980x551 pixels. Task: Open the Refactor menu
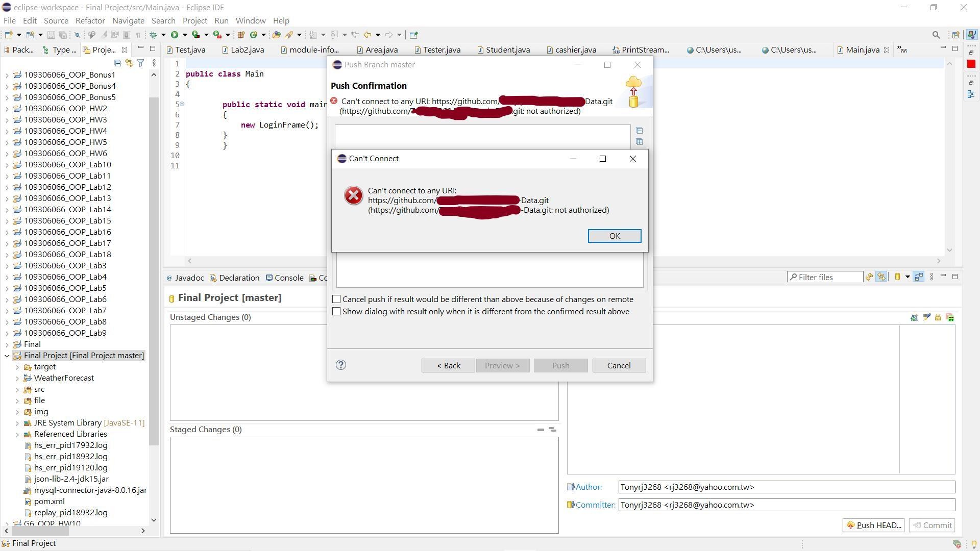pyautogui.click(x=90, y=20)
